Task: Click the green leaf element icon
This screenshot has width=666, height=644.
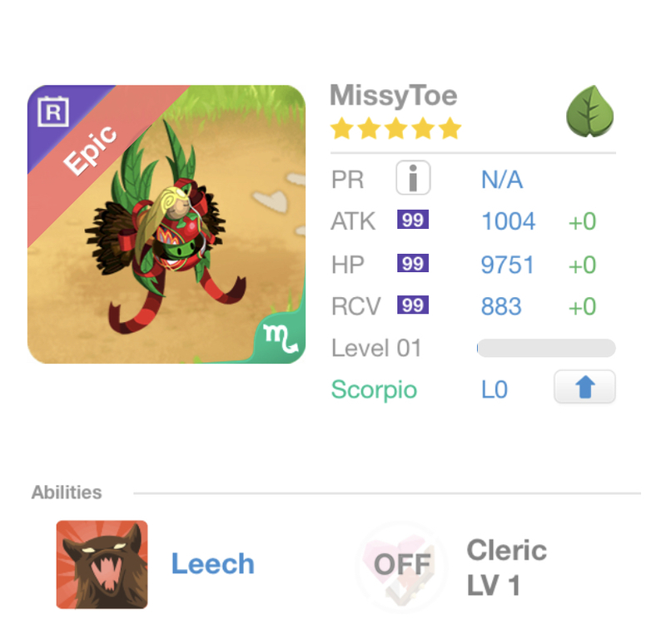Action: (x=590, y=112)
